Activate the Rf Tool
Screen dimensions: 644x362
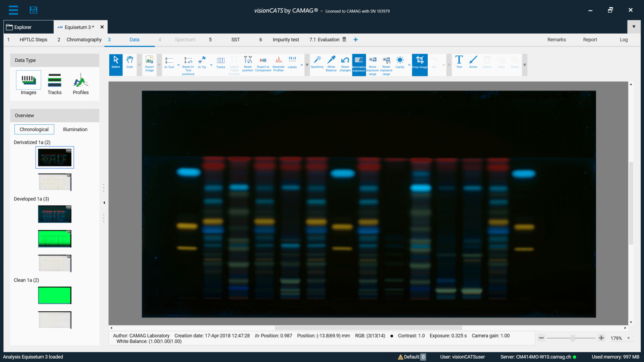(169, 62)
